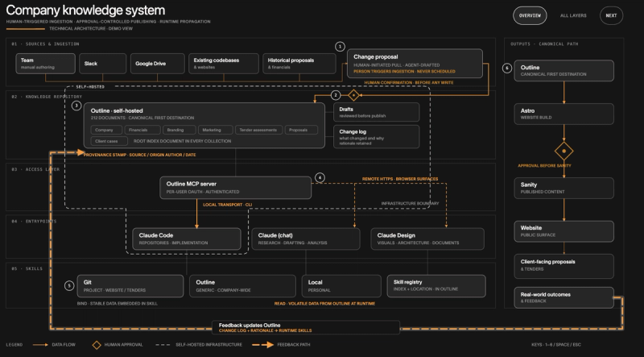Select the Client cases collection chip
The image size is (644, 357).
pyautogui.click(x=109, y=141)
